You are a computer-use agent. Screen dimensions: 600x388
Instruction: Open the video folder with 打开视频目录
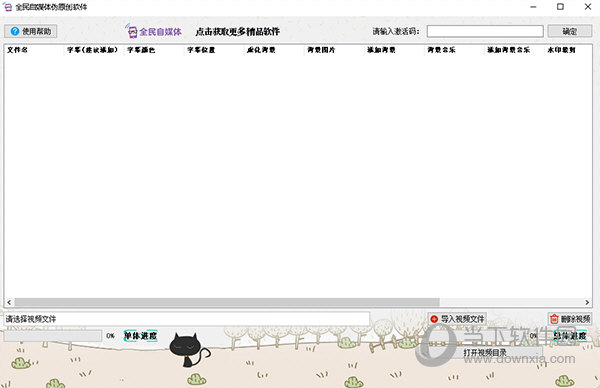click(485, 352)
